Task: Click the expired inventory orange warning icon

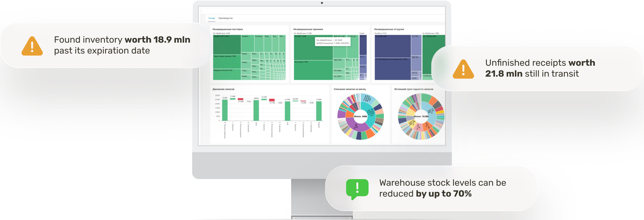Action: (x=32, y=46)
